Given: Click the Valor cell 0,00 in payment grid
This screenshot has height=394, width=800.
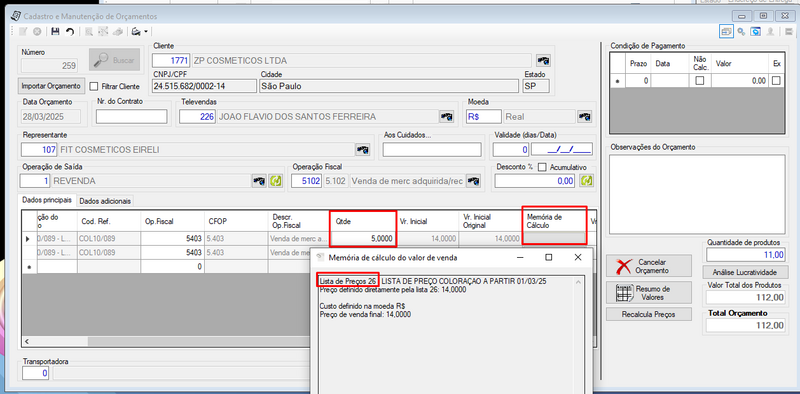Looking at the screenshot, I should 740,81.
